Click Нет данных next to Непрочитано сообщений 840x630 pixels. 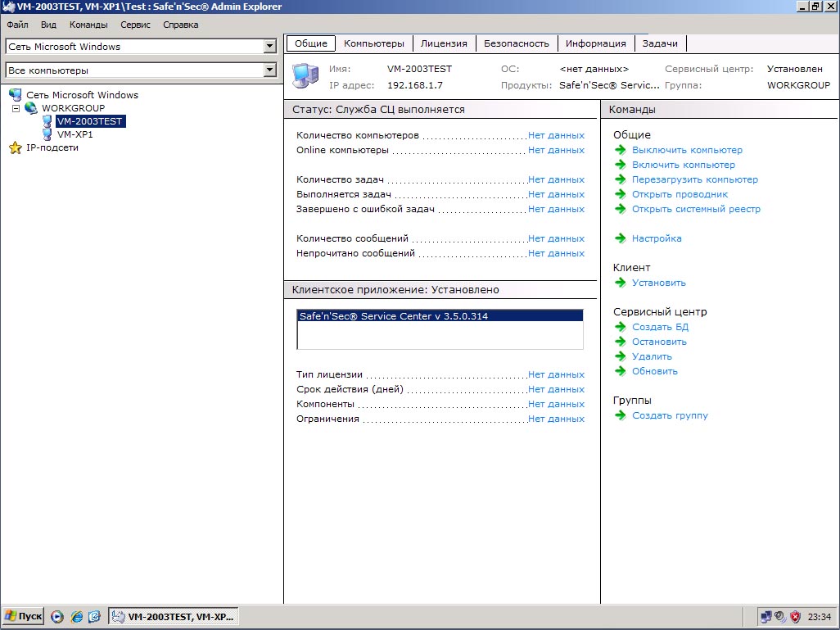point(556,253)
